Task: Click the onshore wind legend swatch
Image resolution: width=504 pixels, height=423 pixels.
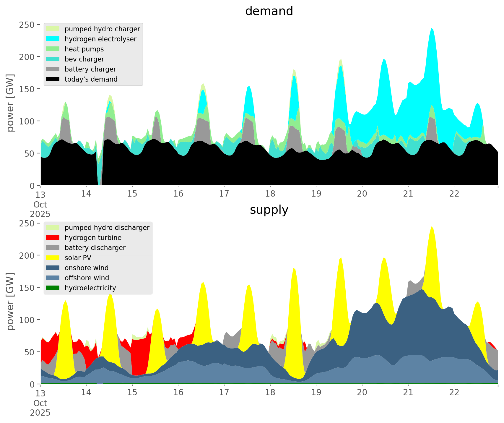Action: click(53, 268)
